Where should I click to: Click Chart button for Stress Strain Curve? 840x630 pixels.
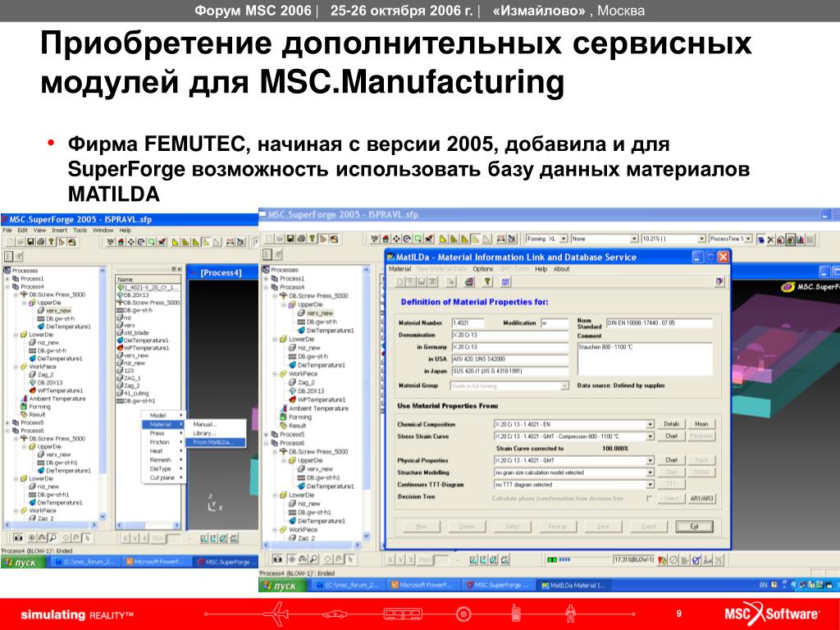pos(671,436)
